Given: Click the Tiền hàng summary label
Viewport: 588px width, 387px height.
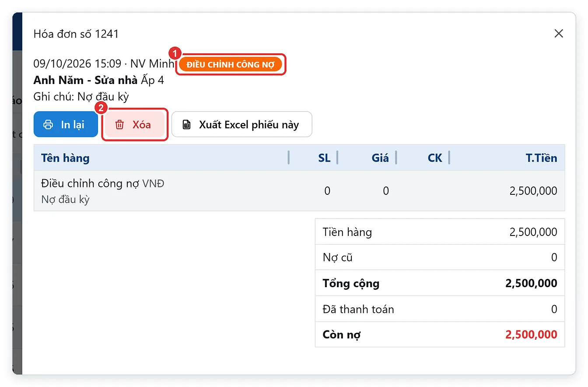Looking at the screenshot, I should 347,232.
